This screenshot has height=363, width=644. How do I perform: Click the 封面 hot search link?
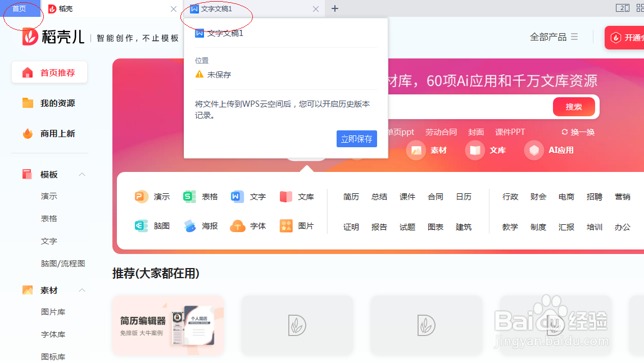point(476,132)
